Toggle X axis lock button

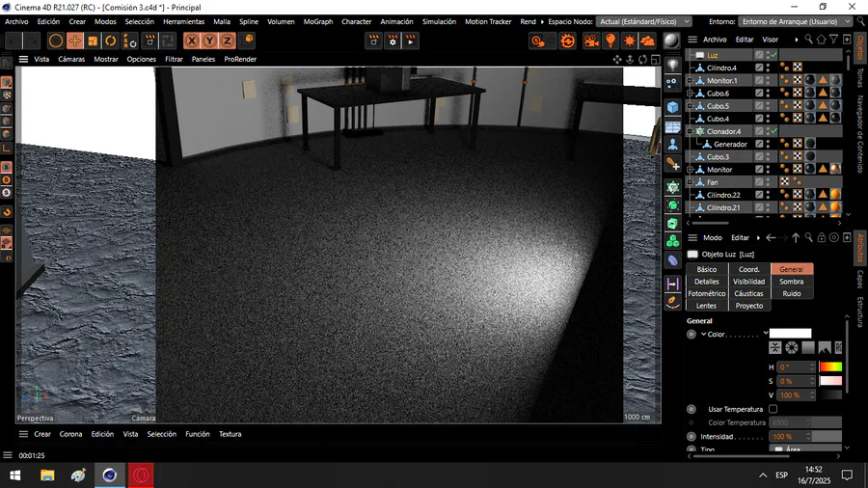click(x=192, y=41)
